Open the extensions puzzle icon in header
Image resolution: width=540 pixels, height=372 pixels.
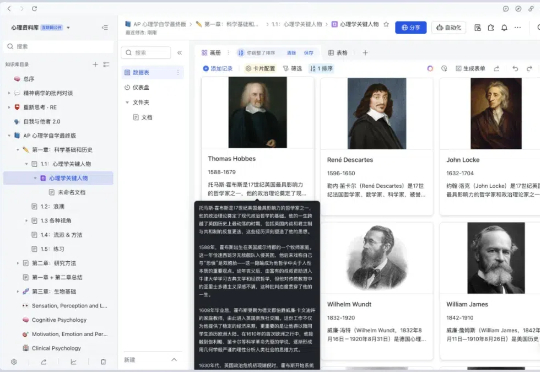(491, 28)
